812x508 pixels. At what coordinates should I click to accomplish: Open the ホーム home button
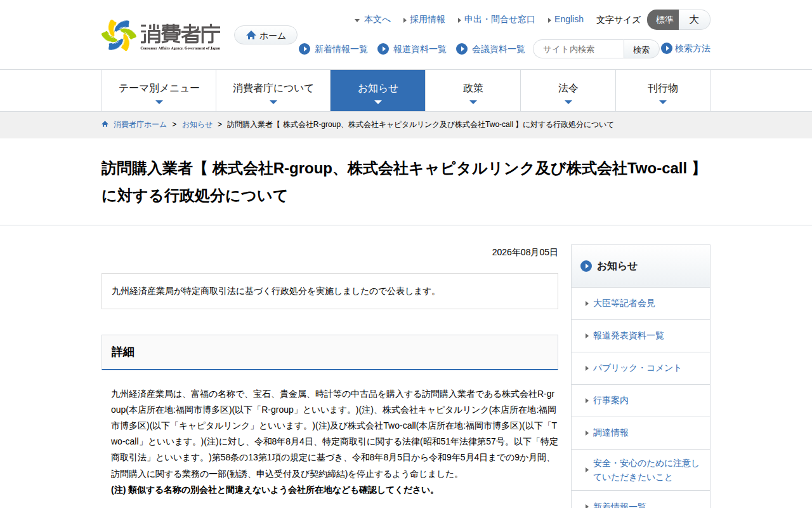[266, 35]
